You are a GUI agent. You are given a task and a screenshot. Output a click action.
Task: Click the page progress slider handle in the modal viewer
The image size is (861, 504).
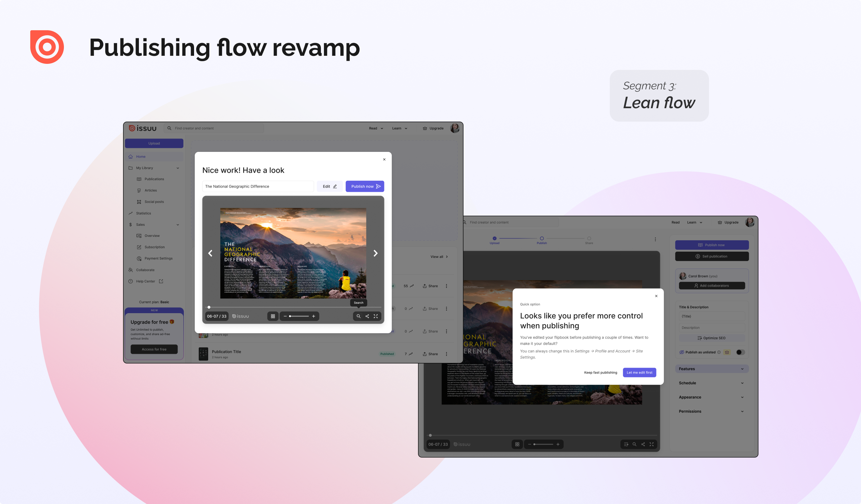click(209, 307)
